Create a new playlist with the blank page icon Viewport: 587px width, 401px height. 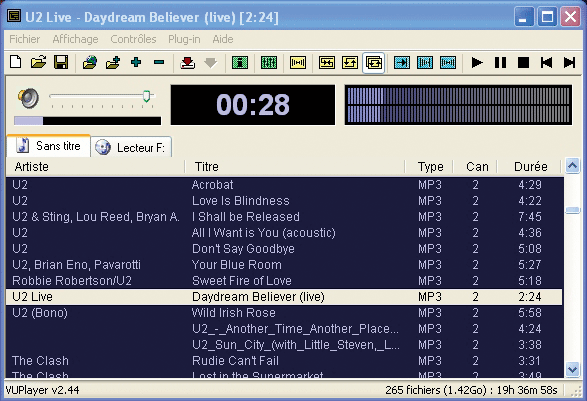click(15, 62)
